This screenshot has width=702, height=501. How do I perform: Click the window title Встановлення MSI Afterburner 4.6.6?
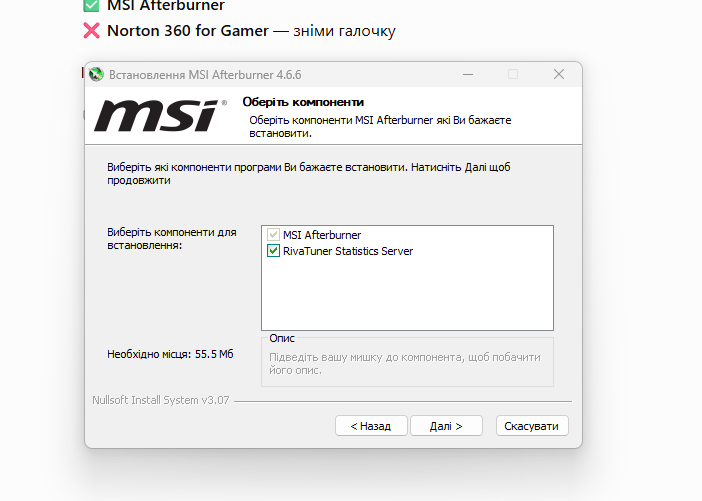[205, 75]
